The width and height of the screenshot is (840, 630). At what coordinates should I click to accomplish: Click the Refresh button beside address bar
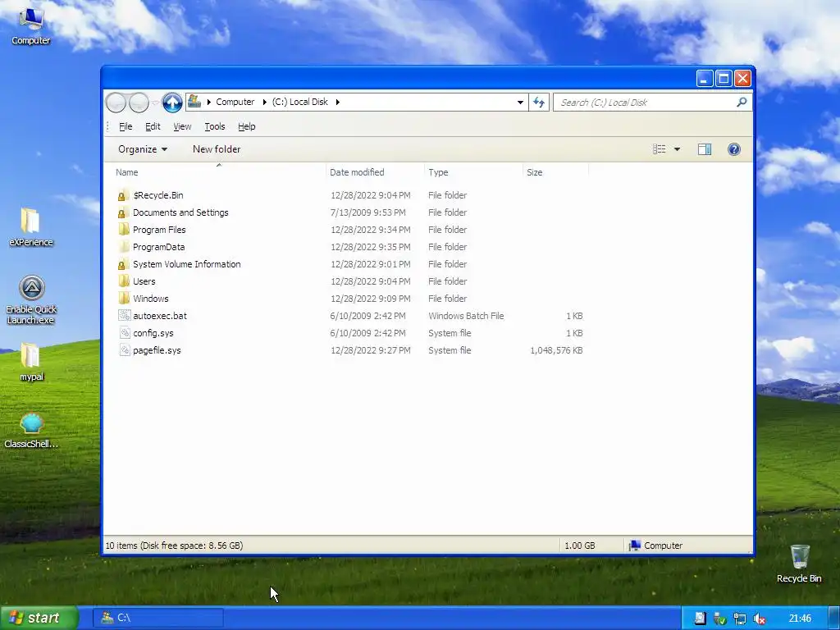539,102
